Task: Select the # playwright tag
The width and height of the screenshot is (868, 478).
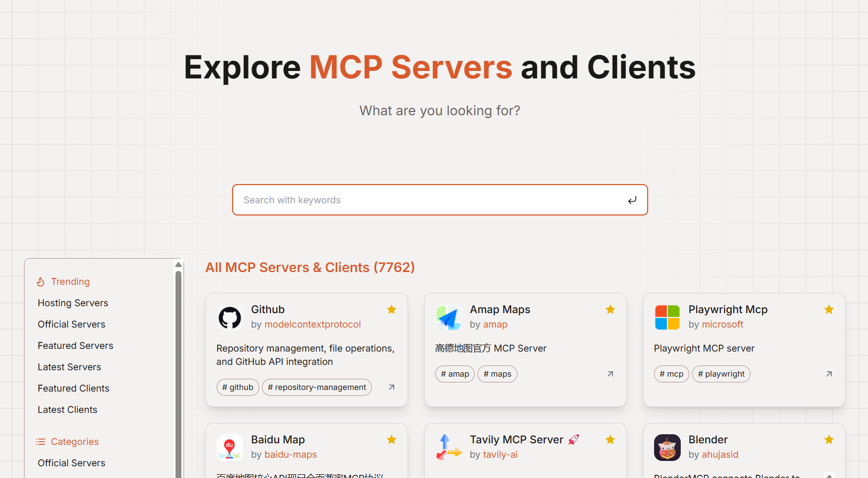Action: coord(721,374)
